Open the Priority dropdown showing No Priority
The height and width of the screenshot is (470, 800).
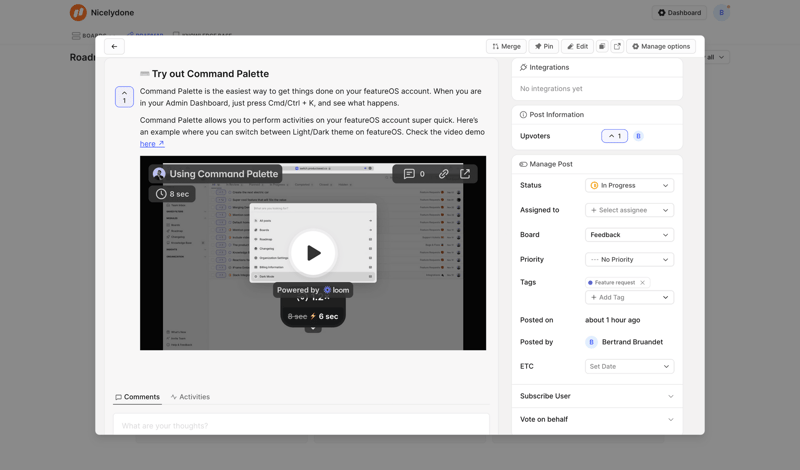pyautogui.click(x=629, y=260)
